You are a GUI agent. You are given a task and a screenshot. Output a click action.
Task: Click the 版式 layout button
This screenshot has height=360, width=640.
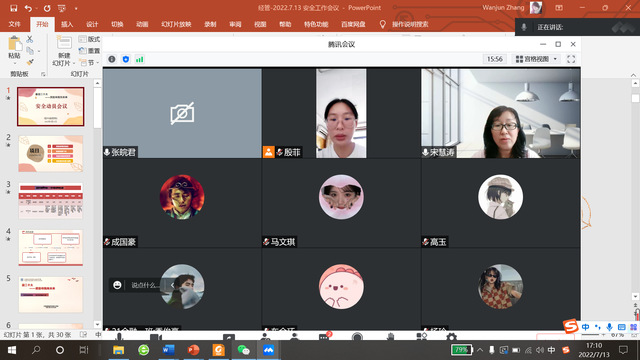[89, 39]
